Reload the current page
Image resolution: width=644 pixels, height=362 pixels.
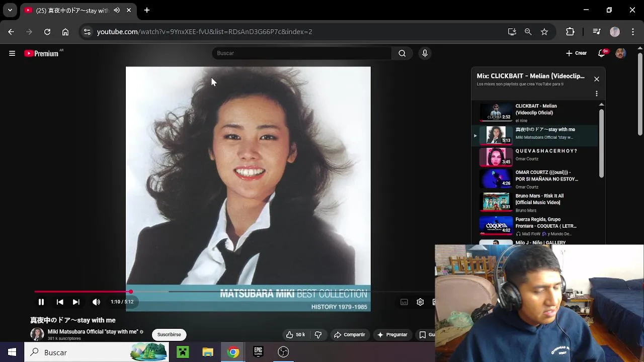47,32
